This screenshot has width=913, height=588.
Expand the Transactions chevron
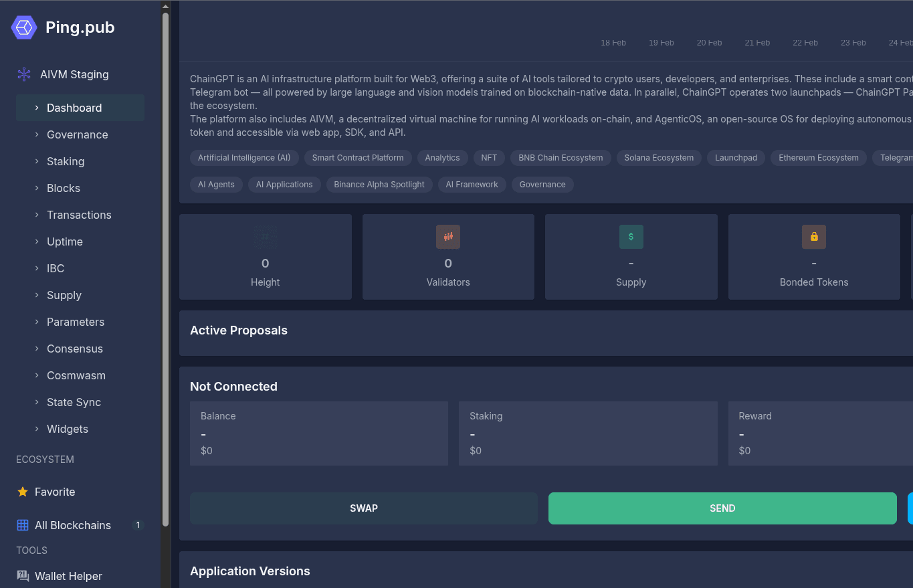coord(37,215)
